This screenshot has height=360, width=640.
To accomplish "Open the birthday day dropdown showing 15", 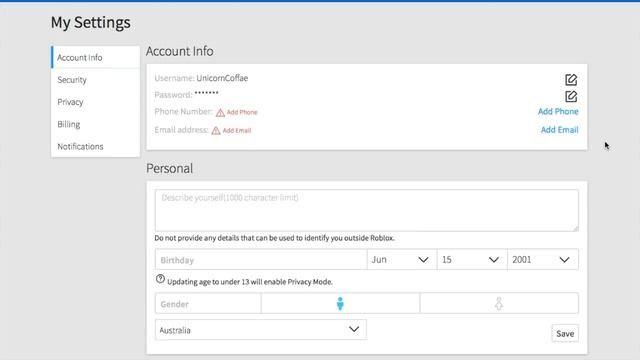I will tap(472, 260).
